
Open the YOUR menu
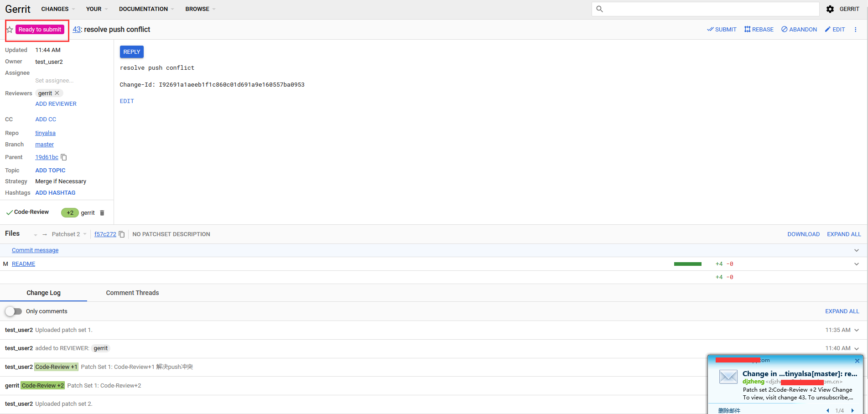point(97,9)
